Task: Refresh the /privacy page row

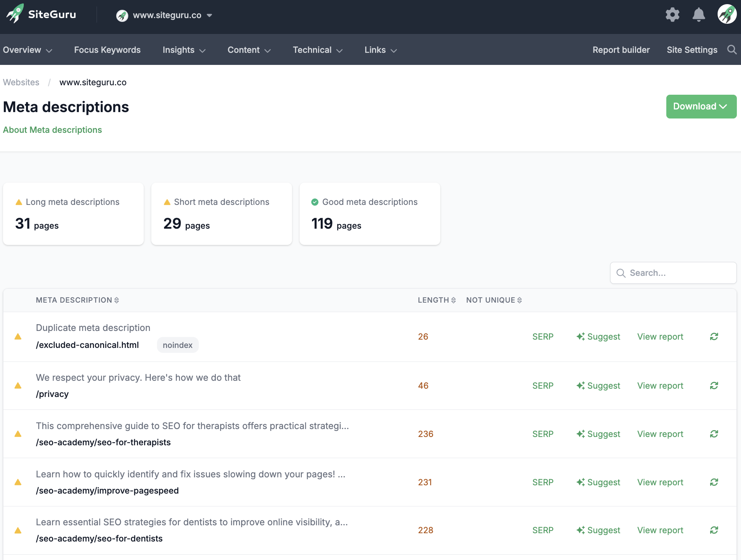Action: tap(714, 386)
